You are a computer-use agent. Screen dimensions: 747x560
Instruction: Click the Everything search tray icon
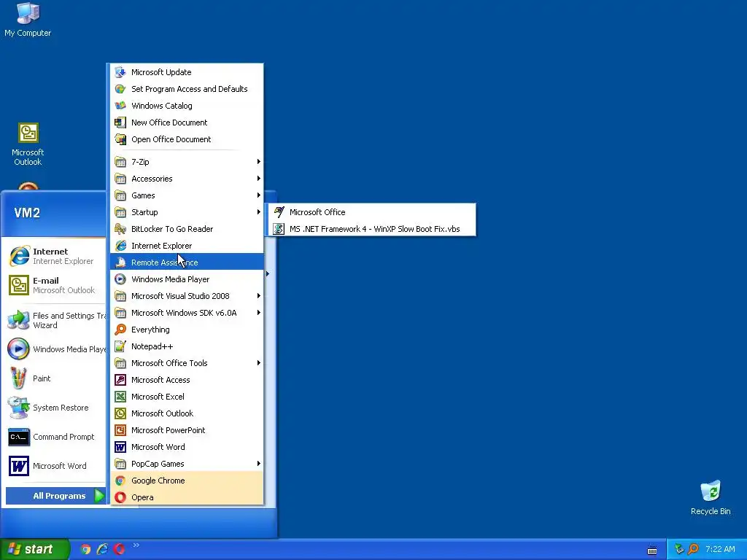[694, 549]
